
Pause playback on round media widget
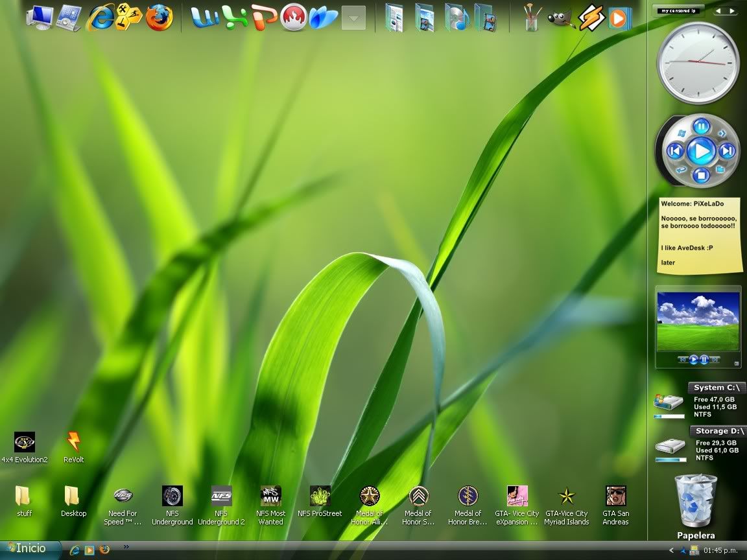tap(700, 126)
